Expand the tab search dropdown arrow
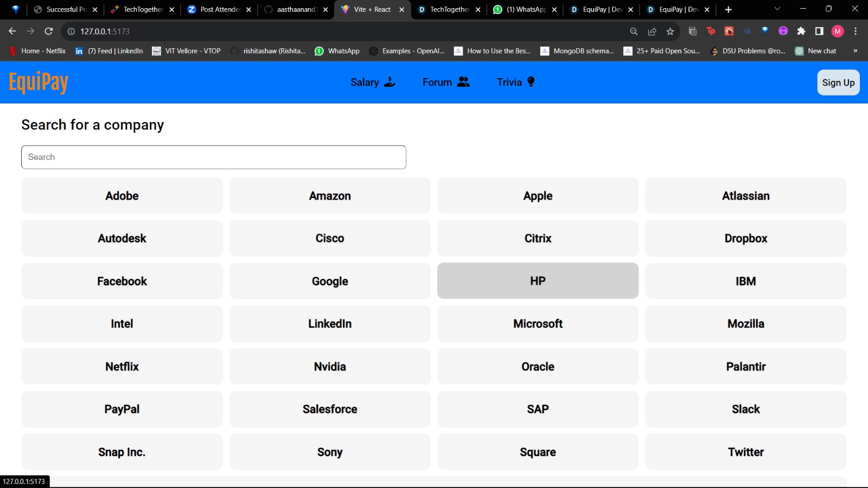The image size is (868, 488). pos(777,9)
